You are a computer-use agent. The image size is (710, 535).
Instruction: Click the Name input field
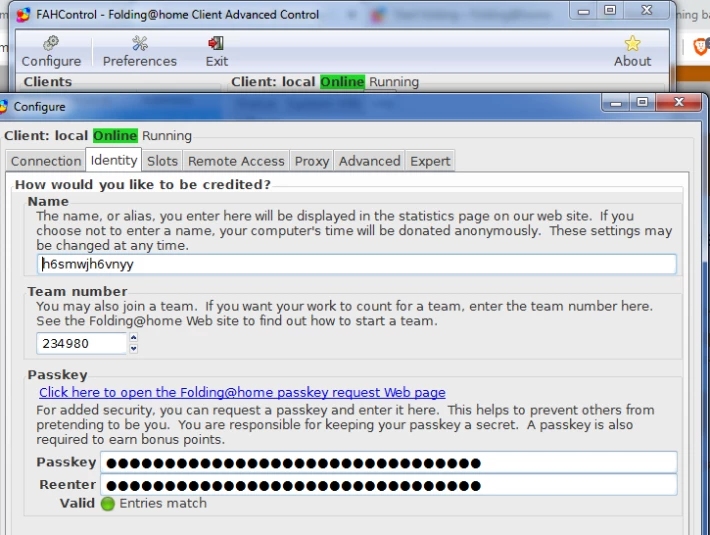tap(357, 264)
